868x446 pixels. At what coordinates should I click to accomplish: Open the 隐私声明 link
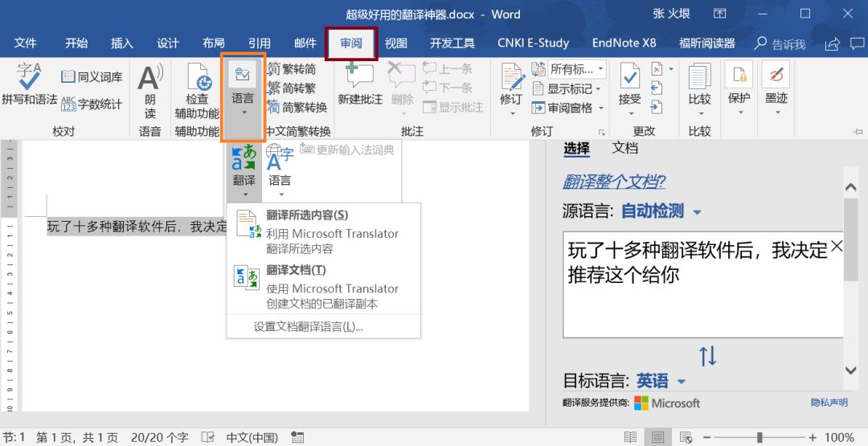[829, 403]
